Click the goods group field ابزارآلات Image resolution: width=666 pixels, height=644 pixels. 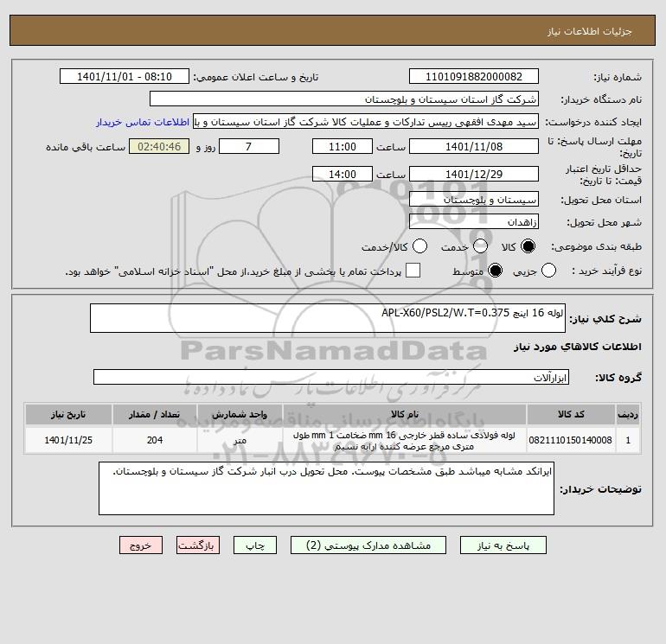tap(331, 377)
